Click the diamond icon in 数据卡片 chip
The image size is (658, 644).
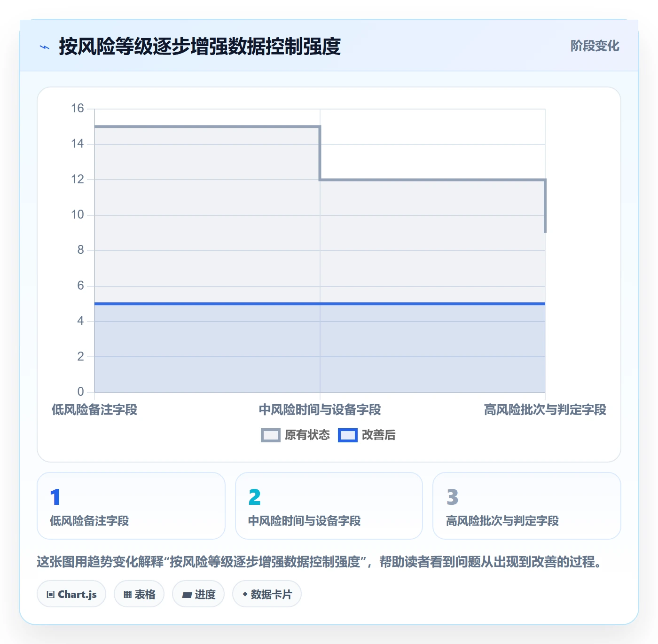245,594
